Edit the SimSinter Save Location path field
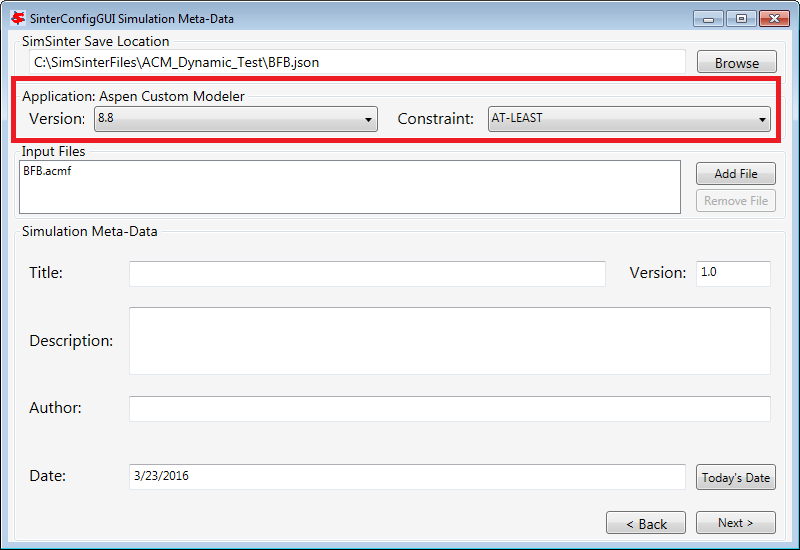 [x=357, y=62]
